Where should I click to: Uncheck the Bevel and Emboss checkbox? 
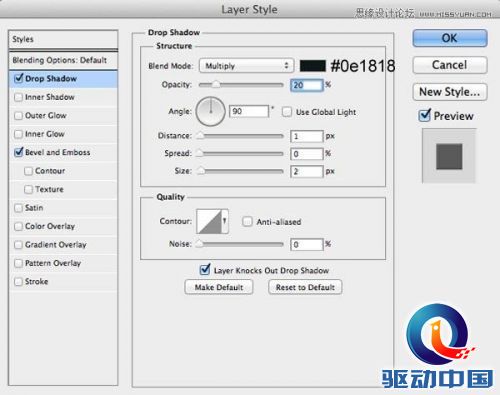click(x=19, y=152)
